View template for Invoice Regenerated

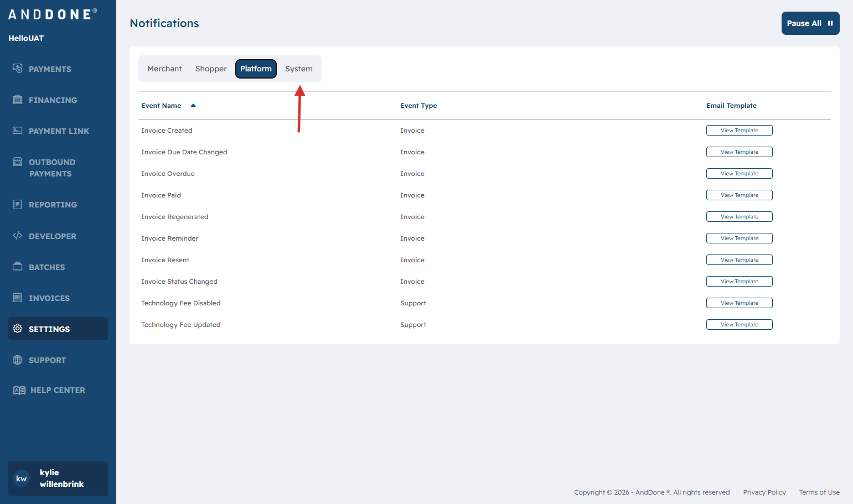click(x=740, y=217)
